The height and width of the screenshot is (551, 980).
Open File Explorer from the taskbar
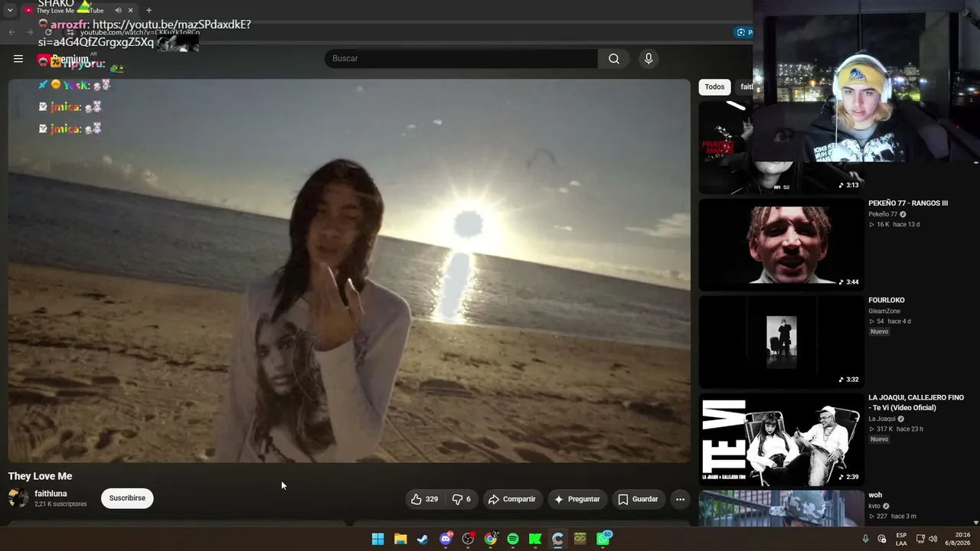(x=400, y=539)
